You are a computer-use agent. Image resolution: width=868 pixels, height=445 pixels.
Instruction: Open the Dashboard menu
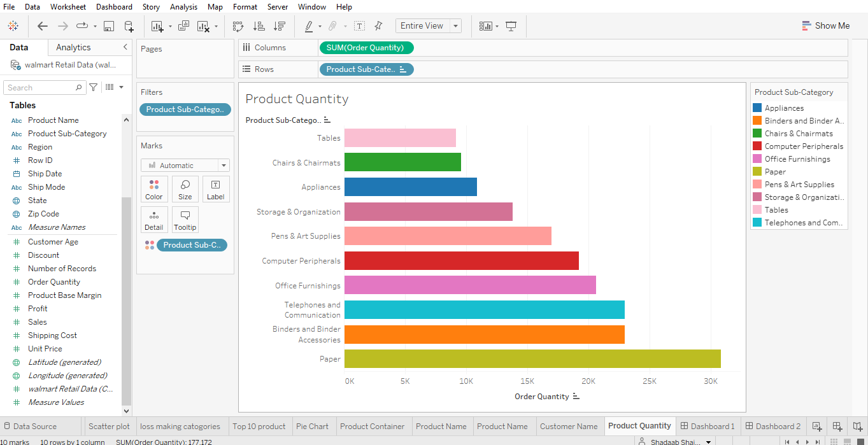[x=115, y=7]
